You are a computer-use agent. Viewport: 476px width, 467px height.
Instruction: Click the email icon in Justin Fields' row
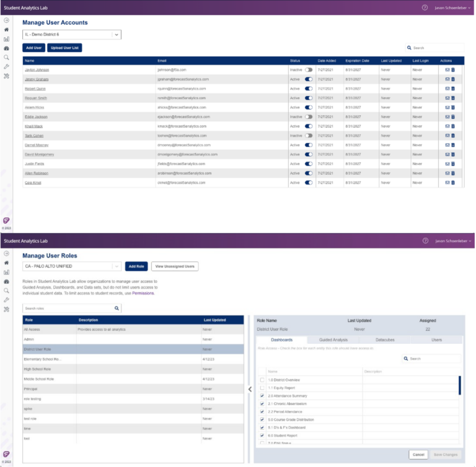(447, 164)
